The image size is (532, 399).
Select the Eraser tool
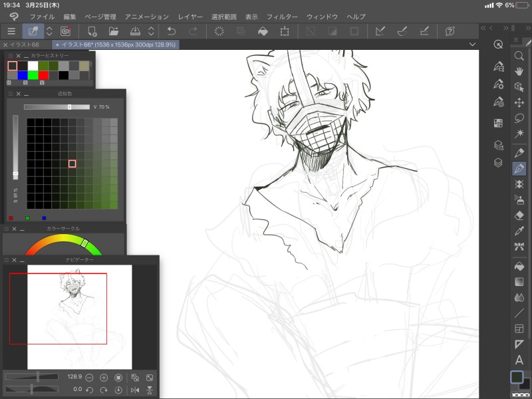tap(519, 215)
